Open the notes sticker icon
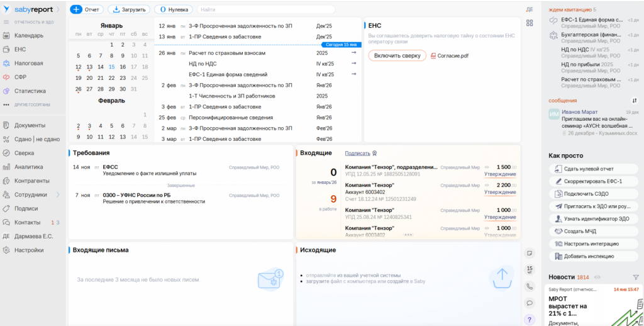The width and height of the screenshot is (644, 326). pos(530,253)
